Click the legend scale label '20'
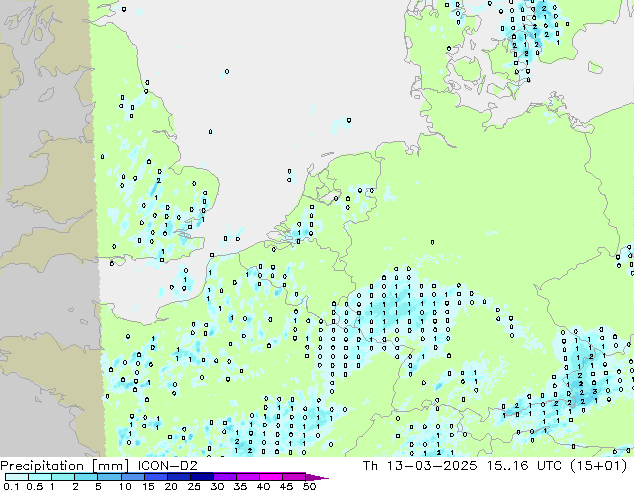Image resolution: width=634 pixels, height=490 pixels. pyautogui.click(x=171, y=486)
